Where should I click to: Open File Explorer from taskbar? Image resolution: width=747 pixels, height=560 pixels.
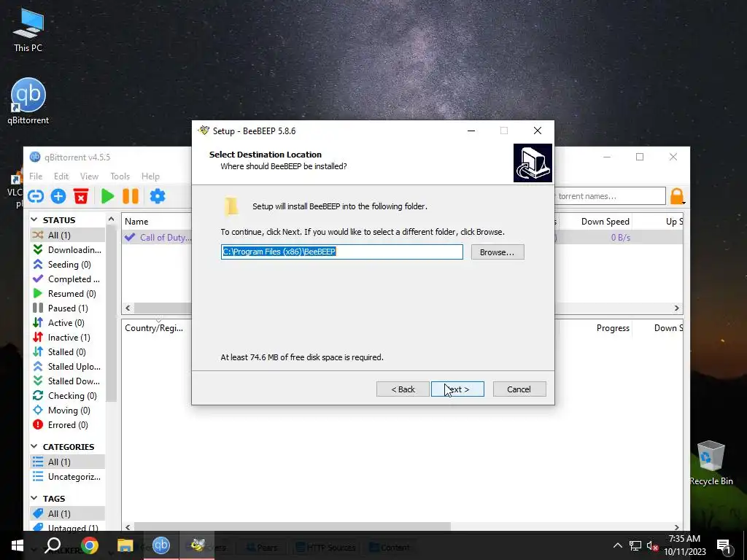pos(125,545)
